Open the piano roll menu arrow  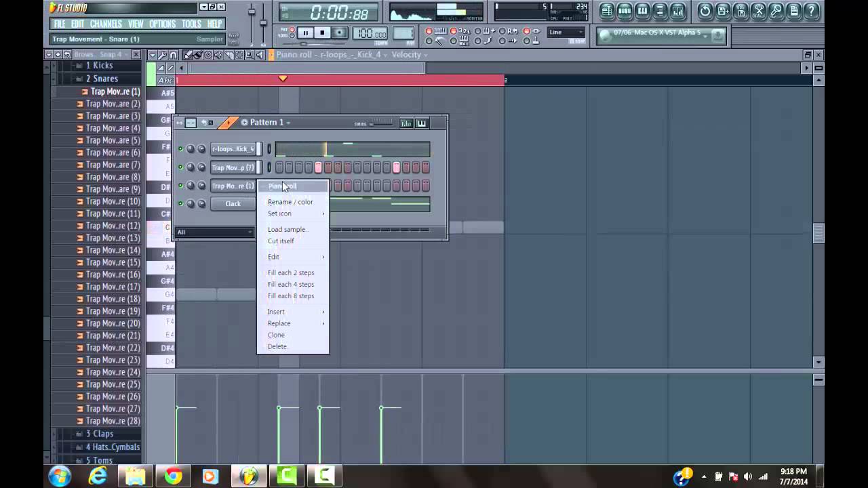pyautogui.click(x=153, y=55)
